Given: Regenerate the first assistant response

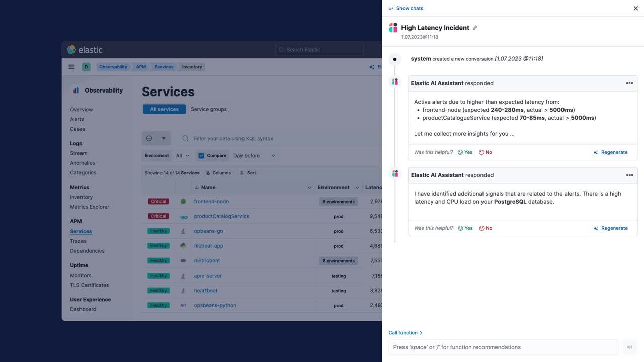Looking at the screenshot, I should click(611, 152).
